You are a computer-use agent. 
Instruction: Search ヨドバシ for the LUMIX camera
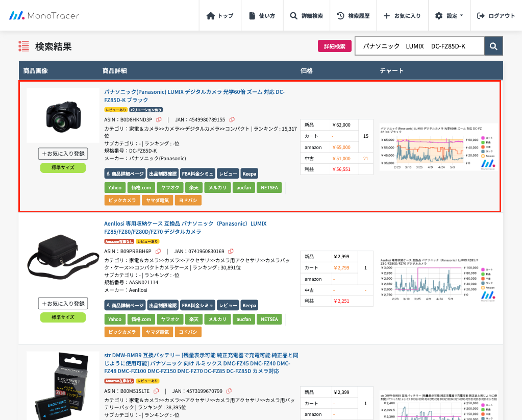click(188, 200)
